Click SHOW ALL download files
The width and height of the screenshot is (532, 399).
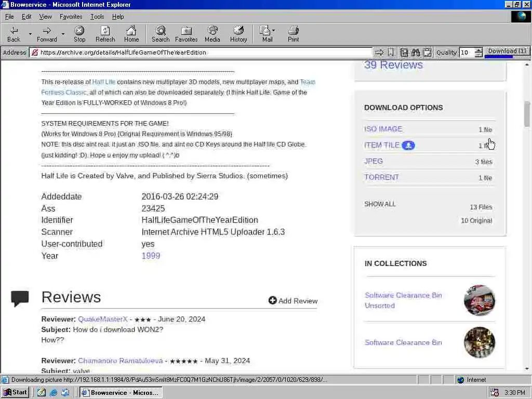click(x=380, y=204)
